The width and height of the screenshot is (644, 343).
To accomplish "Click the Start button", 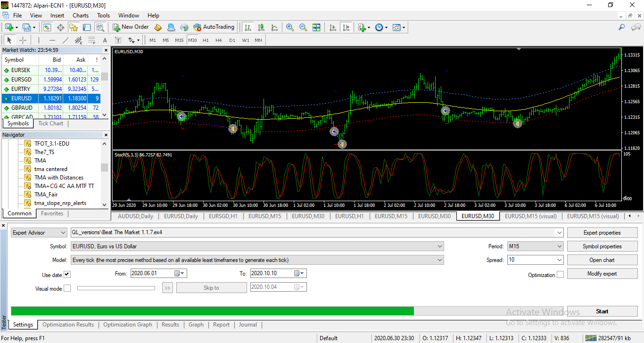I will [x=602, y=311].
